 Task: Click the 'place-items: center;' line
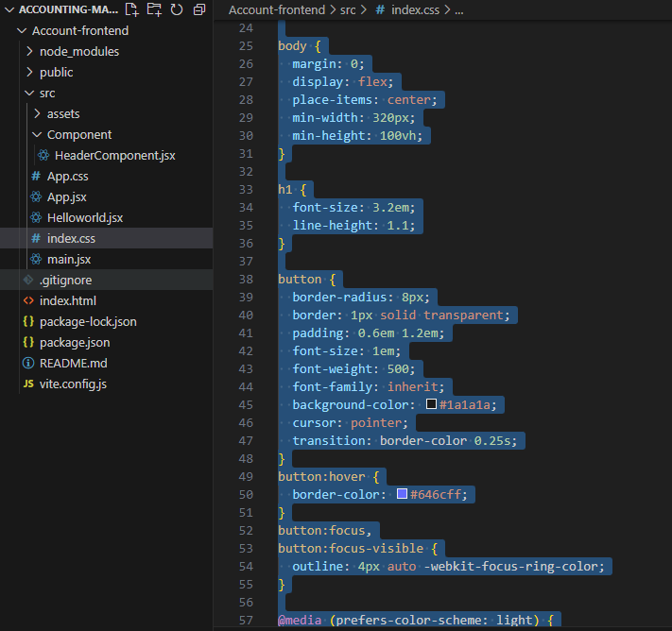[365, 99]
